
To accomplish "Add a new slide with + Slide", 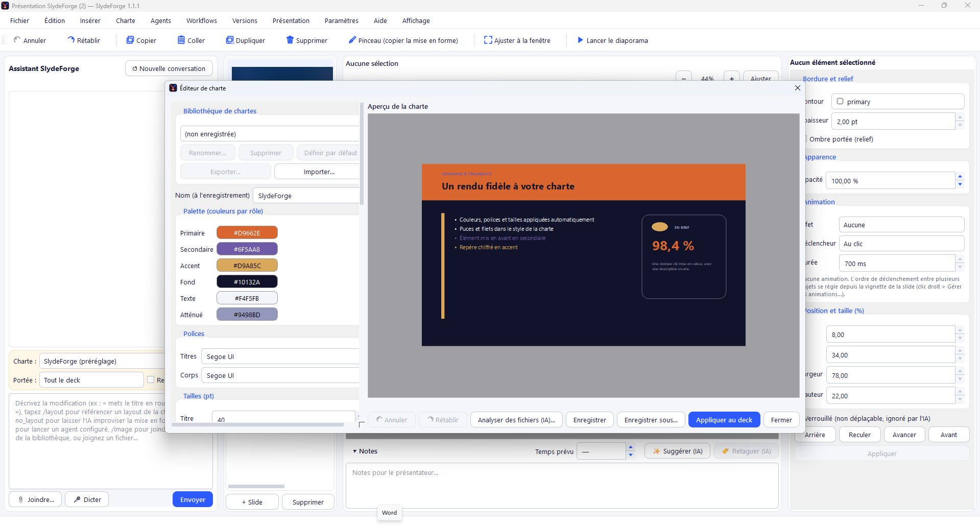I will 252,502.
